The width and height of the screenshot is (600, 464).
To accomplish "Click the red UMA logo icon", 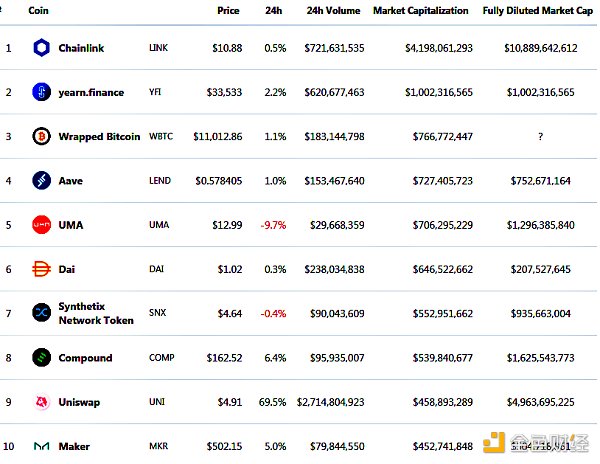I will click(x=41, y=225).
